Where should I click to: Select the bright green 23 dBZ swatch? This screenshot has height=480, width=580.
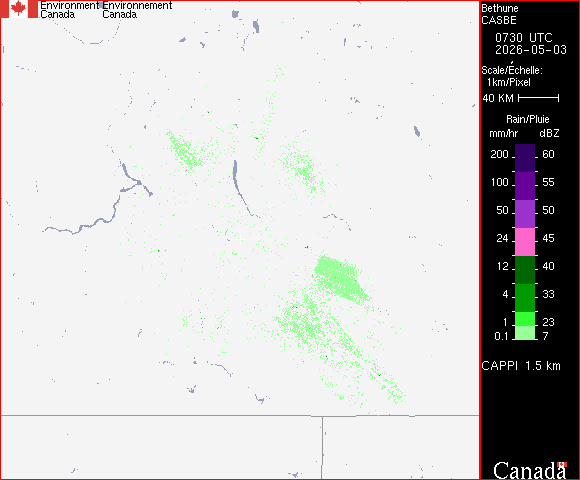[525, 319]
